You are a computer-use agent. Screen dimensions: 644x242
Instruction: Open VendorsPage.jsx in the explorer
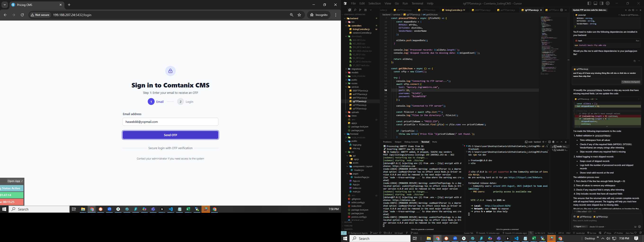(362, 177)
